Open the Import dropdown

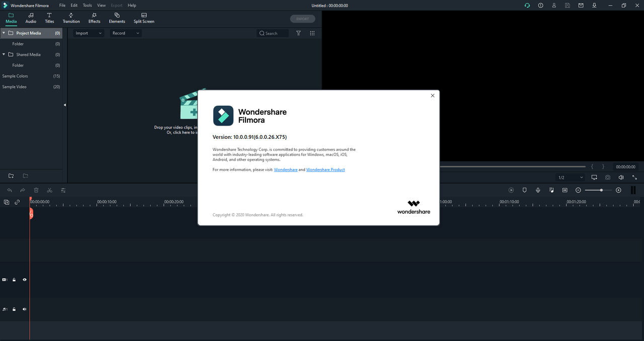tap(89, 33)
